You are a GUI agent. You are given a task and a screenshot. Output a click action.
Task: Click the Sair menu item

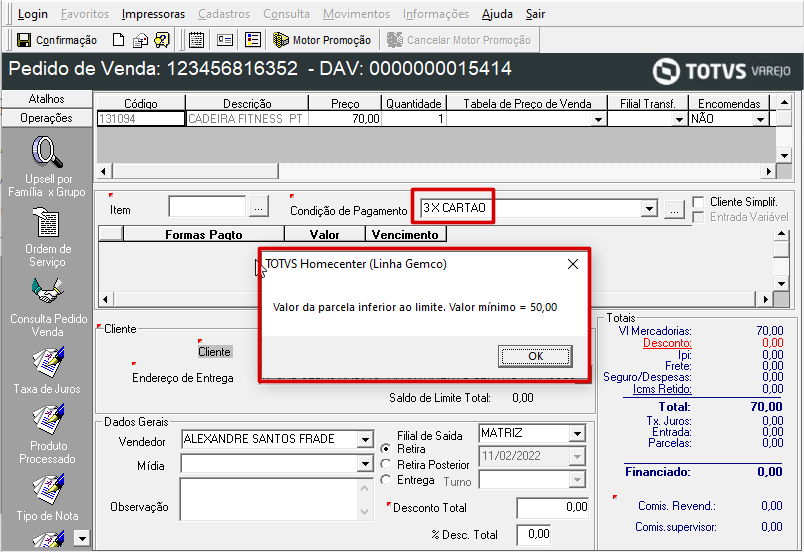pos(535,14)
